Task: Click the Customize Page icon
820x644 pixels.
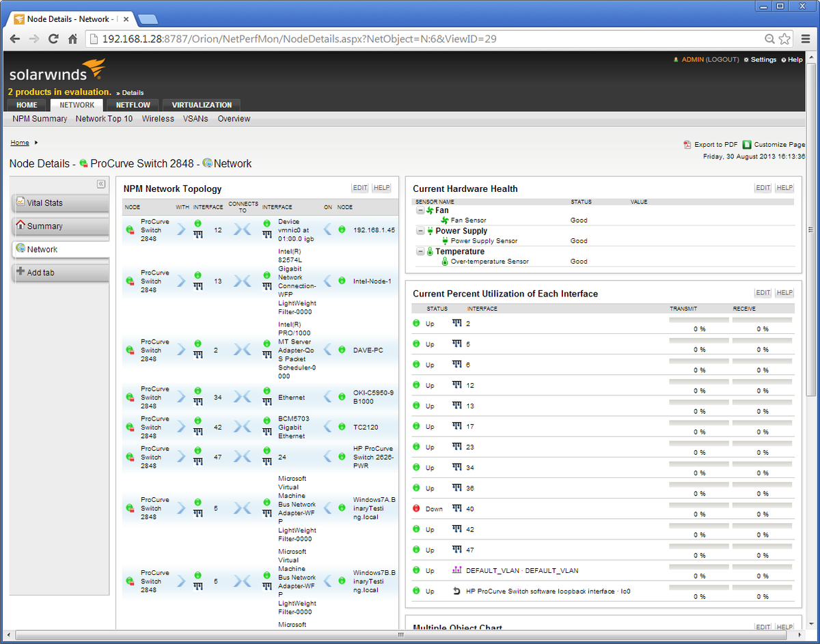Action: click(747, 144)
